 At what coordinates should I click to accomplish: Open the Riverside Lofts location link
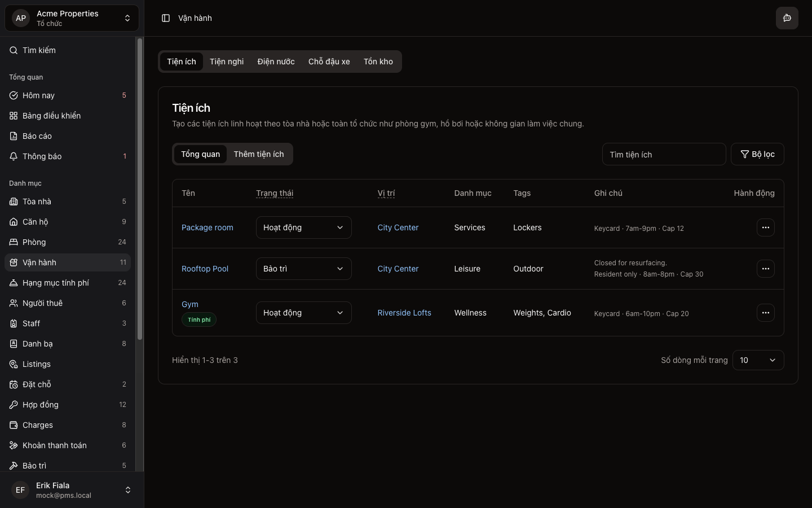point(404,313)
